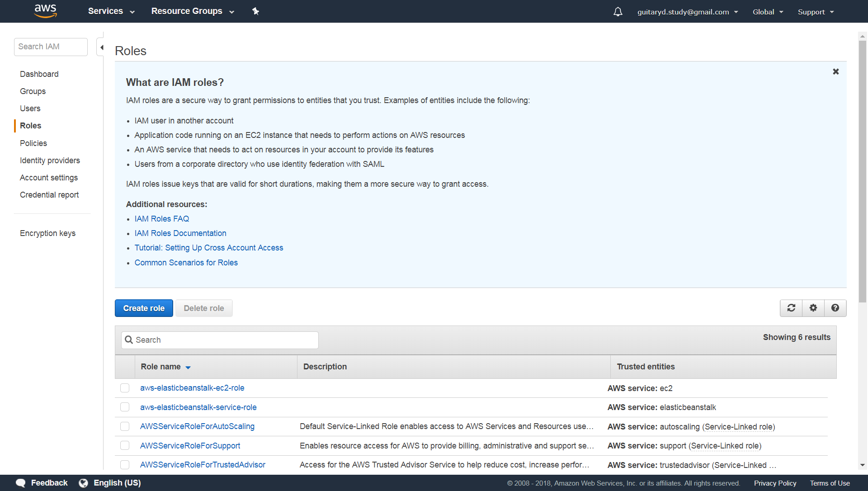
Task: Close the What are IAM roles panel
Action: coord(835,71)
